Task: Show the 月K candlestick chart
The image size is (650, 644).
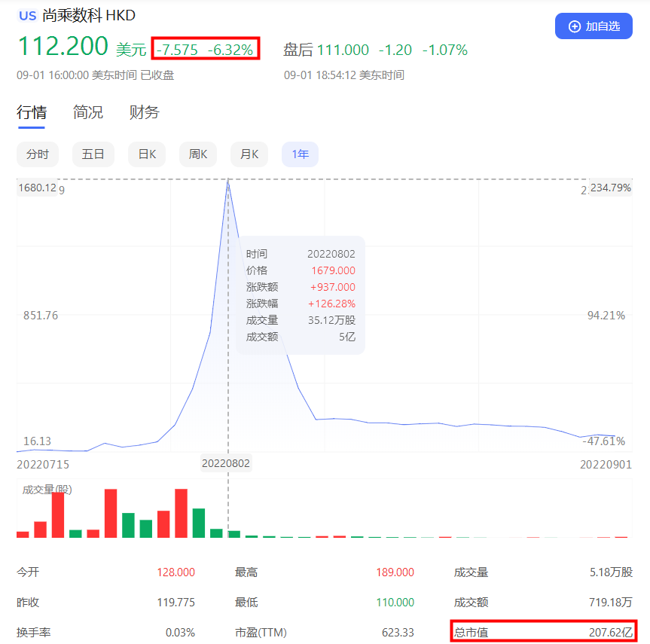Action: click(x=249, y=154)
